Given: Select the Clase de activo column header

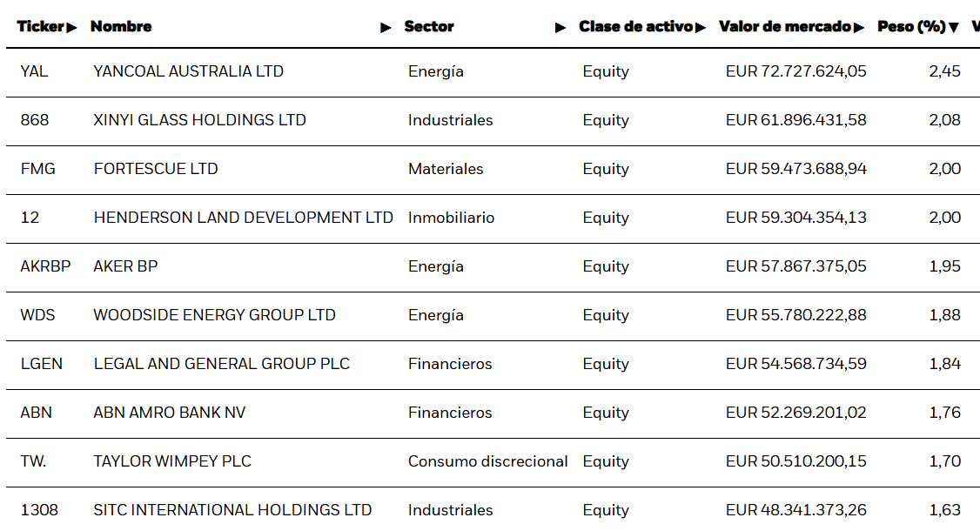Looking at the screenshot, I should (x=635, y=27).
